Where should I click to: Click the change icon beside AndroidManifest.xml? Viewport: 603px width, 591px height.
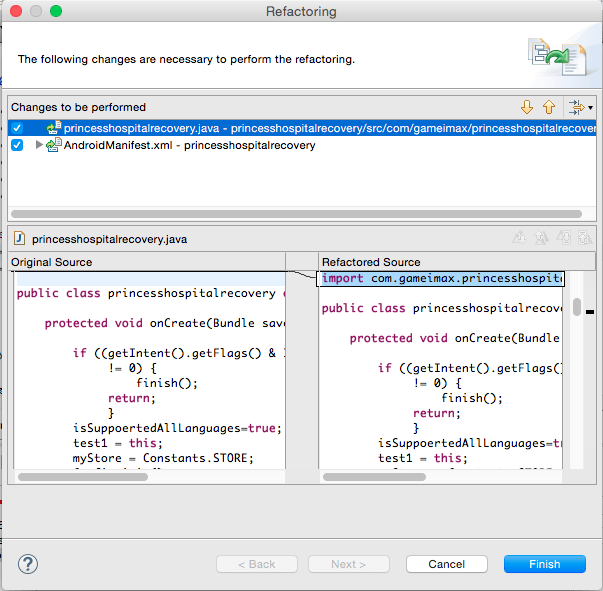(x=54, y=145)
